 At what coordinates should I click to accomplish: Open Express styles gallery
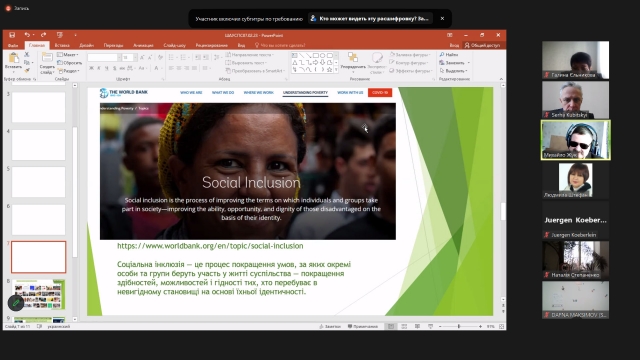tap(377, 62)
